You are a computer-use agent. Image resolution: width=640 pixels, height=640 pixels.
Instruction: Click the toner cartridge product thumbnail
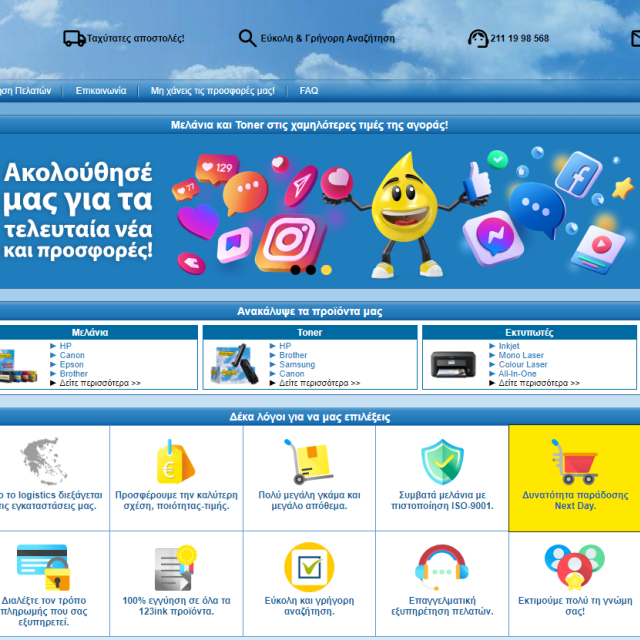tap(235, 364)
